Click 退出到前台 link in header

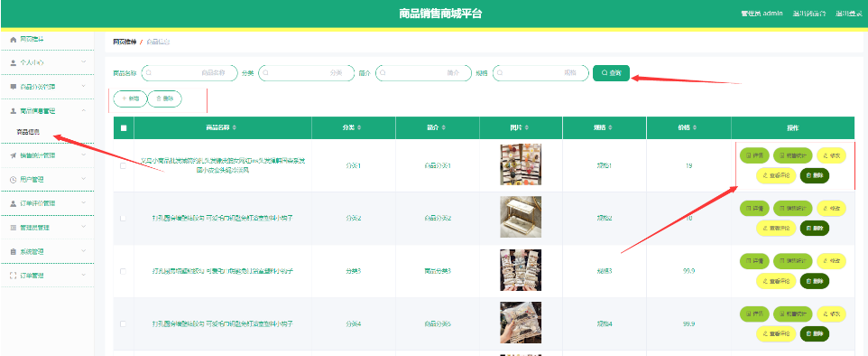(809, 14)
